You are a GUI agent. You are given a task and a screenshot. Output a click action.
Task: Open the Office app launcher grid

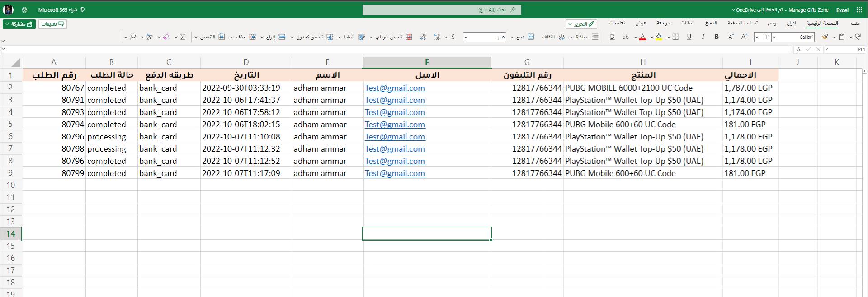pos(859,10)
